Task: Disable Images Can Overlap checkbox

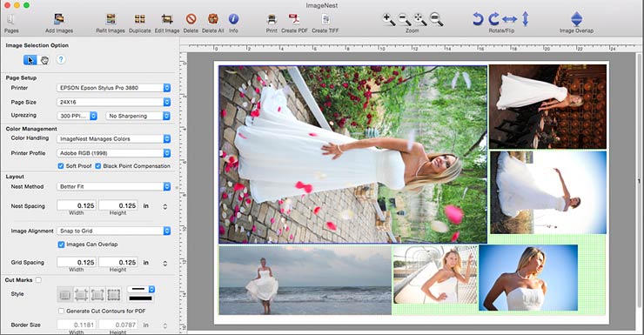Action: coord(61,245)
